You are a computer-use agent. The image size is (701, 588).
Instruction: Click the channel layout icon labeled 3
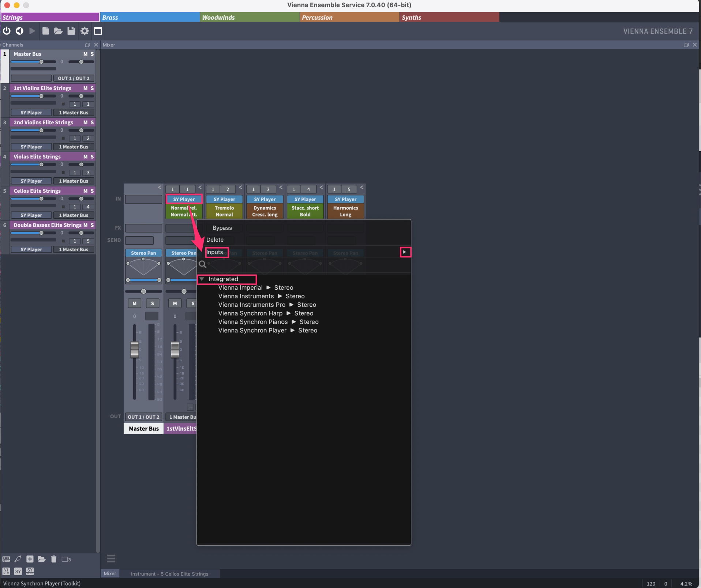point(66,559)
